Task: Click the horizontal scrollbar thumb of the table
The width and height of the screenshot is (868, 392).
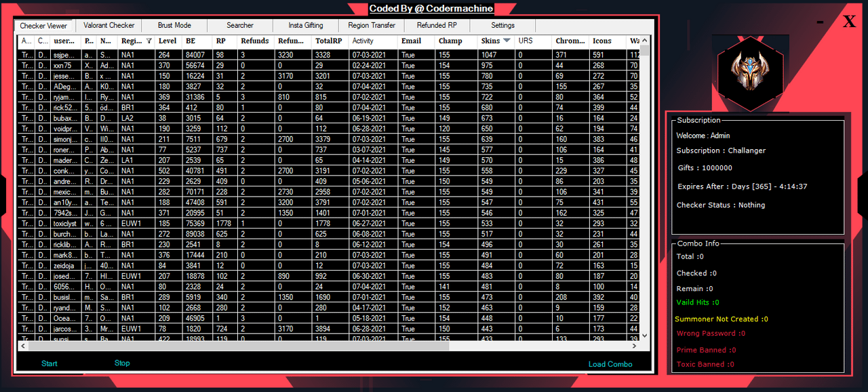Action: [238, 346]
